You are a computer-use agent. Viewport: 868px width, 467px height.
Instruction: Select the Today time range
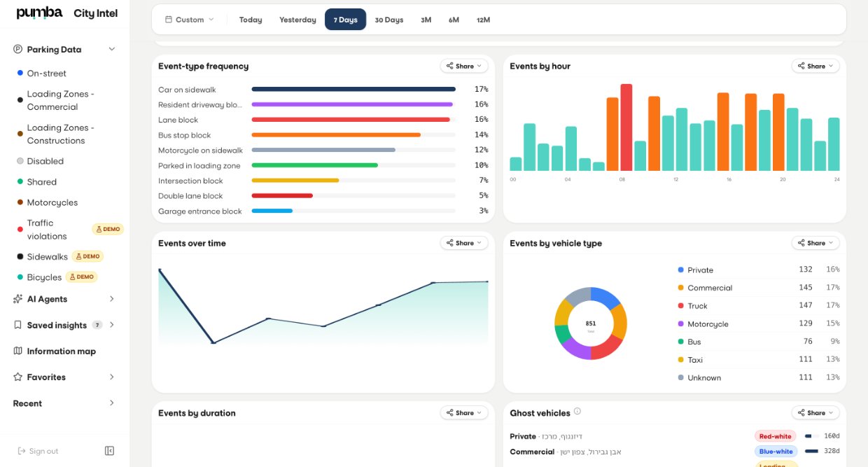click(x=251, y=20)
